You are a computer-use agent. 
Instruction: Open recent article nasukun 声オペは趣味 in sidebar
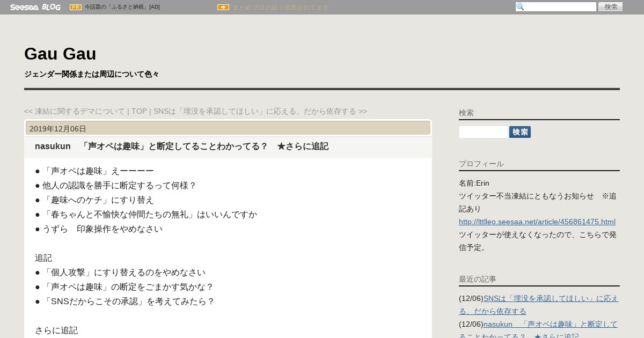click(x=538, y=330)
